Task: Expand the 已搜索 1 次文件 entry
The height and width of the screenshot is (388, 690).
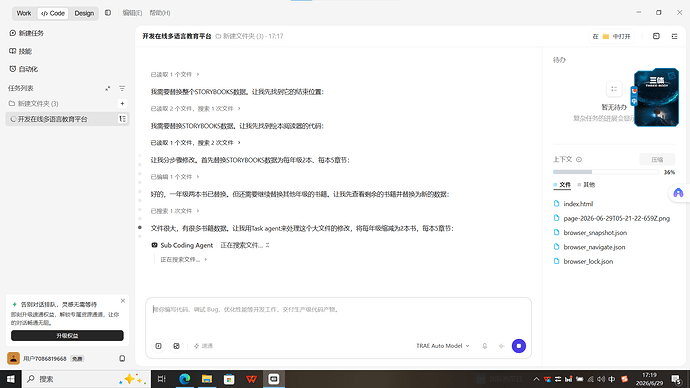Action: pos(175,211)
